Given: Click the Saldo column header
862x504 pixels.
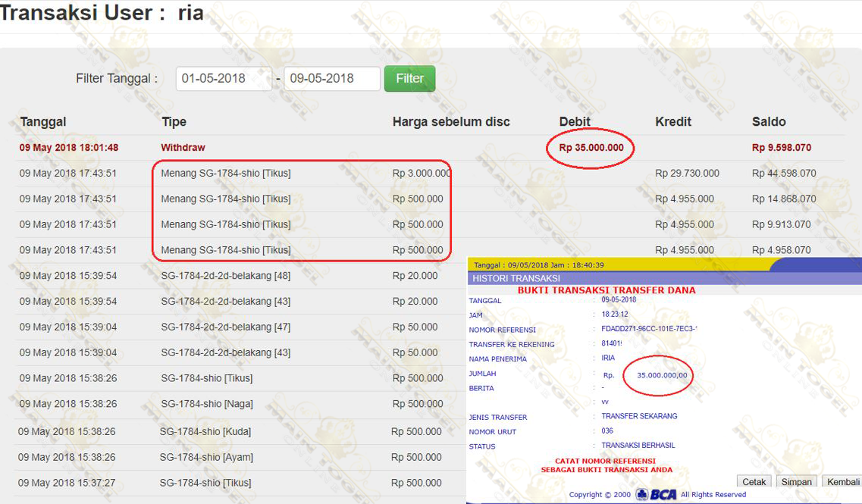Looking at the screenshot, I should [769, 122].
